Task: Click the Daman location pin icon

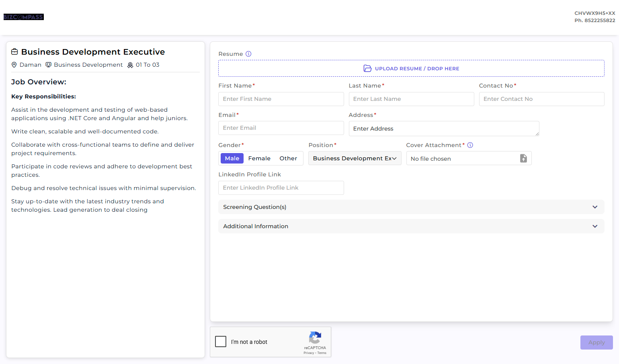Action: click(x=14, y=65)
